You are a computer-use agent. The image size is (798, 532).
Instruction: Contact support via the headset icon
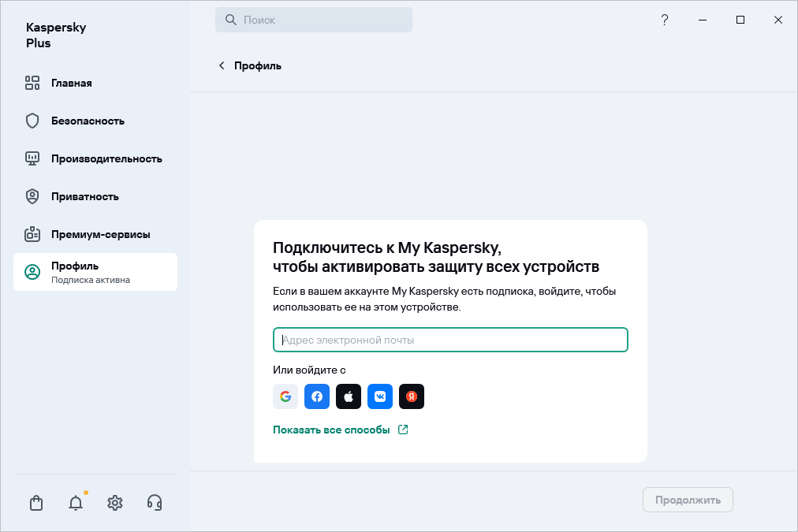tap(154, 503)
